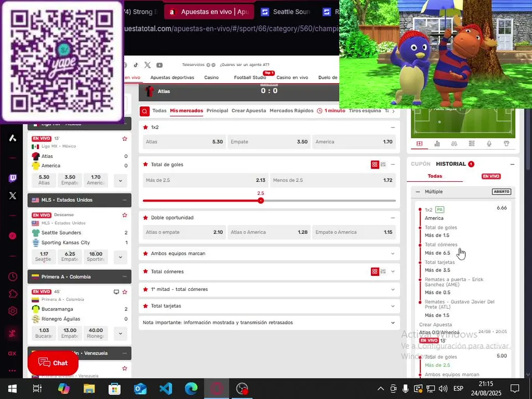Open the Total córneres sliders icon

(383, 272)
